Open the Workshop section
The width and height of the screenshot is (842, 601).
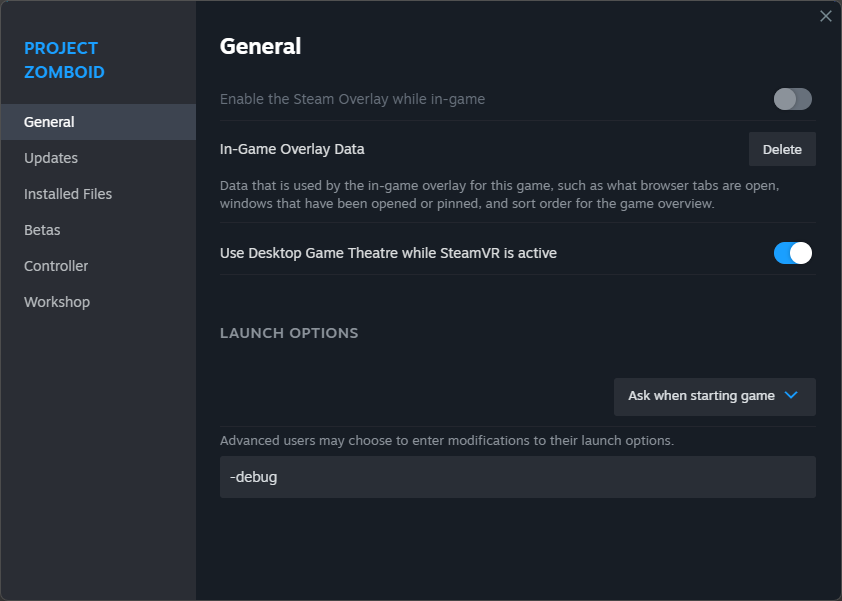click(57, 302)
